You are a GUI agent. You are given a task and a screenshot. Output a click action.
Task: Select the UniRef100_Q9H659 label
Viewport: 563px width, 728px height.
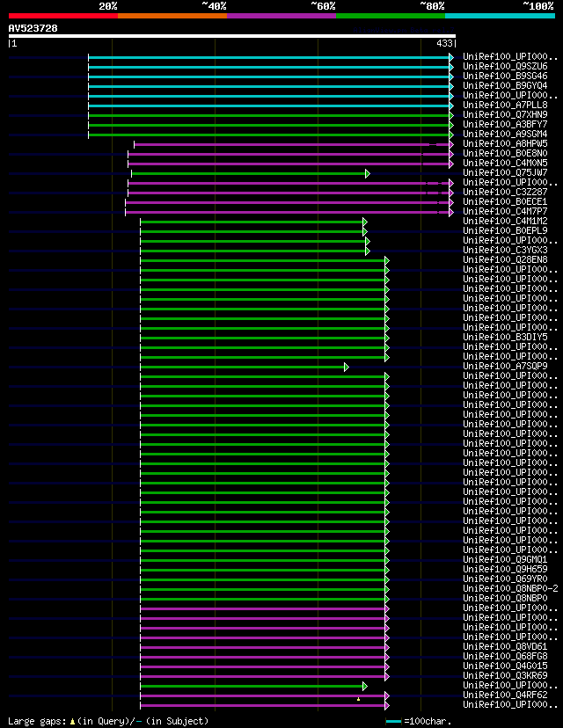pyautogui.click(x=505, y=570)
